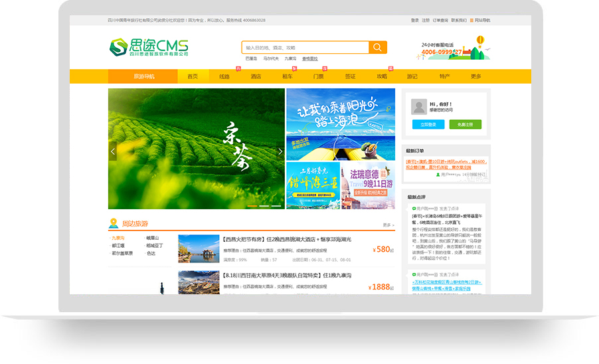Expand 周边旅游 with the 更多 link
Screen dimensions: 599x364
coord(388,225)
